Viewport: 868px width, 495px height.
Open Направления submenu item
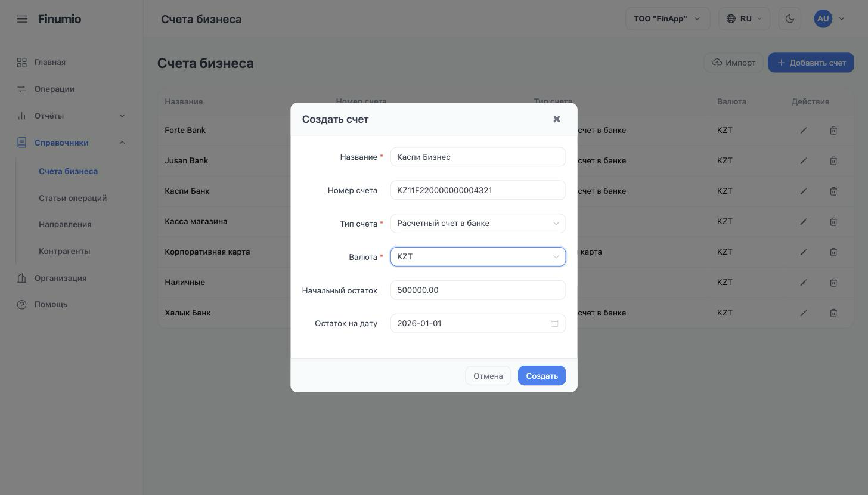tap(65, 225)
